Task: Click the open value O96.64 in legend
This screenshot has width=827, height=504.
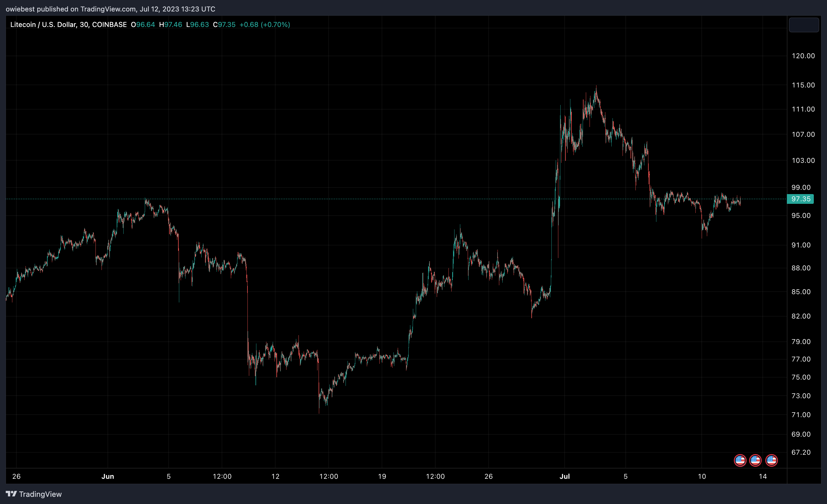Action: (x=143, y=24)
